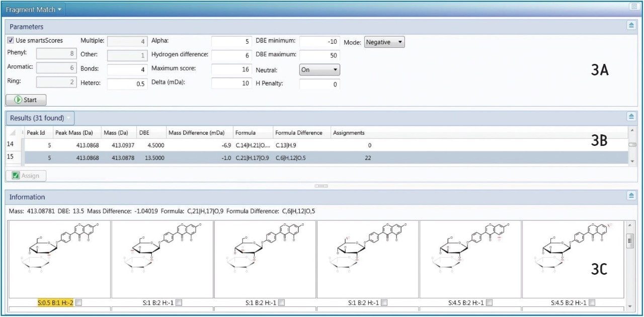
Task: Click the DBE minimum input field
Action: pyautogui.click(x=319, y=42)
